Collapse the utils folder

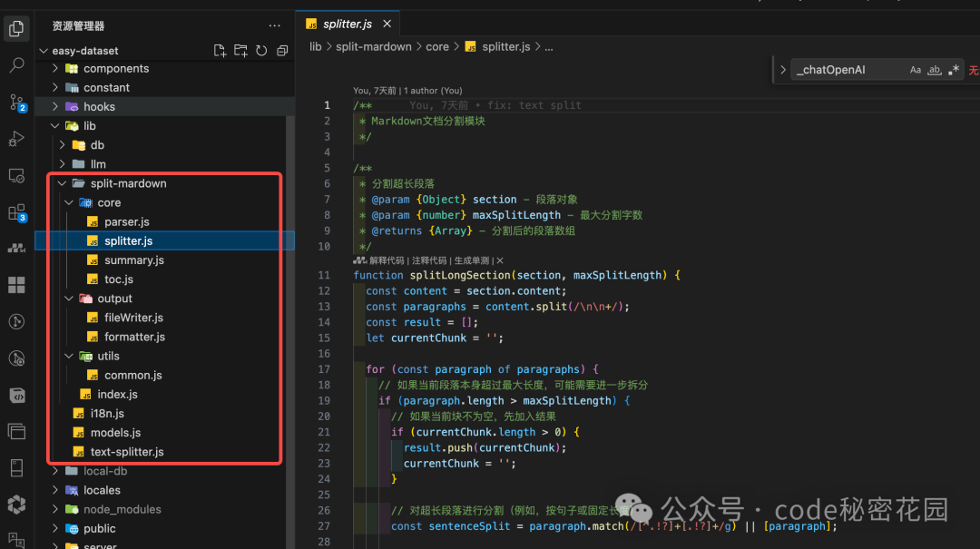point(69,356)
